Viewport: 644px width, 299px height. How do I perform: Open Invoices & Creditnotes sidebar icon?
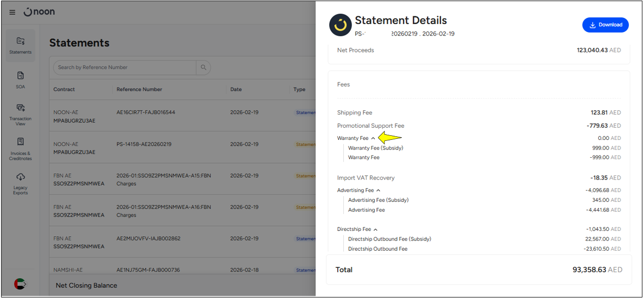(x=20, y=148)
